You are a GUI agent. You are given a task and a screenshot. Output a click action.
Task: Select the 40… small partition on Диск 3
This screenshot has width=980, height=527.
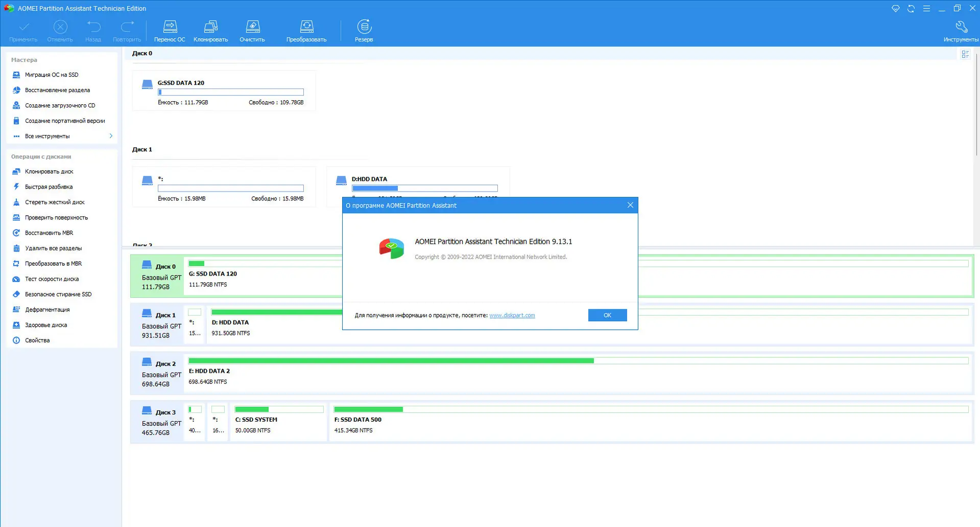[195, 422]
